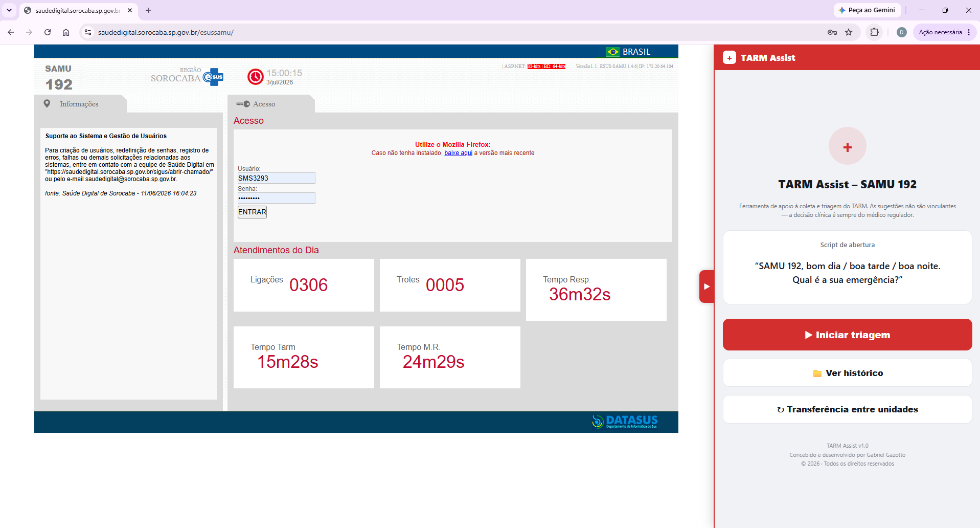Open the password key icon
This screenshot has height=528, width=980.
click(832, 32)
